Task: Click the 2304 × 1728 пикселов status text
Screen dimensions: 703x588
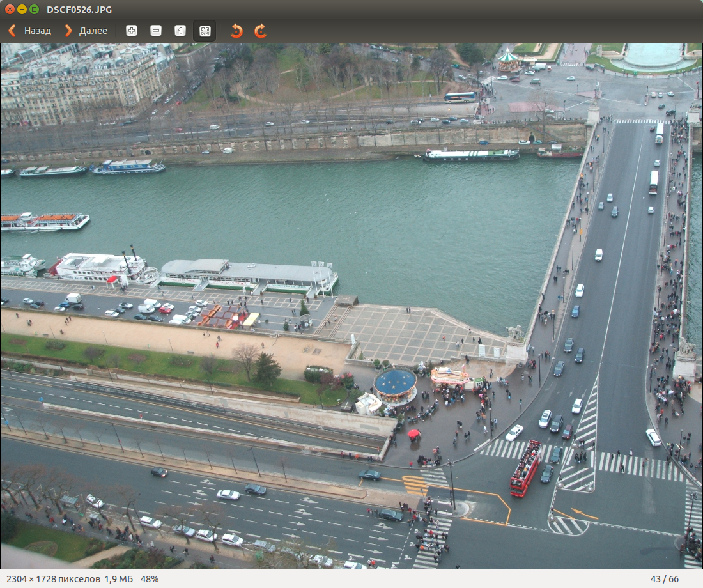Action: coord(53,579)
